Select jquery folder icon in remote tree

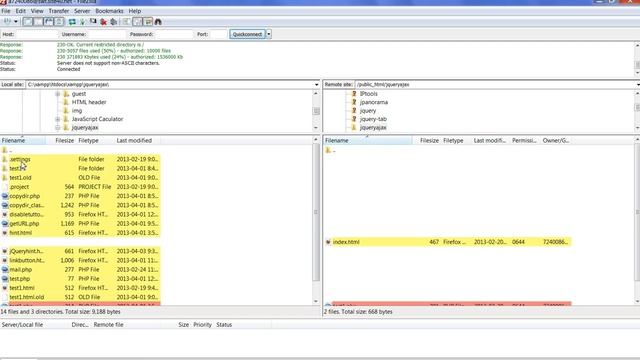tap(354, 111)
